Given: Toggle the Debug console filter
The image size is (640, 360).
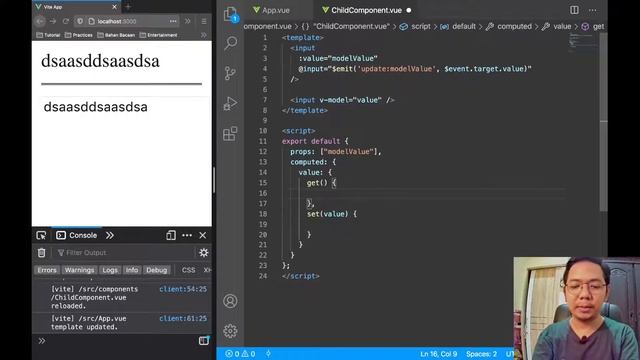Looking at the screenshot, I should tap(157, 270).
